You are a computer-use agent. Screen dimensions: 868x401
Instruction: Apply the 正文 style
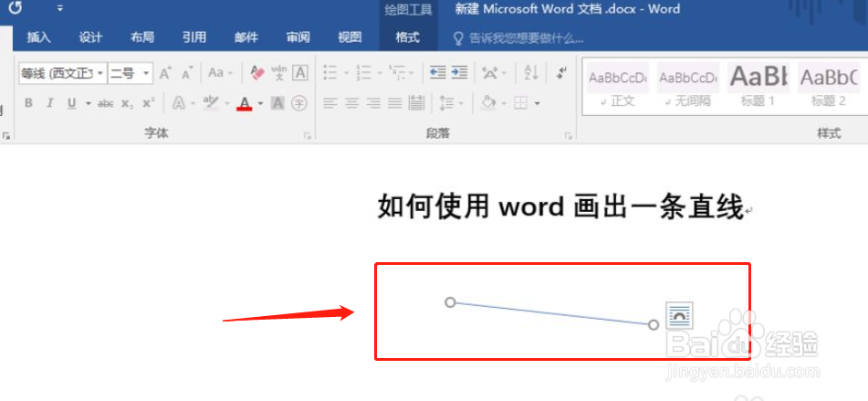[618, 85]
